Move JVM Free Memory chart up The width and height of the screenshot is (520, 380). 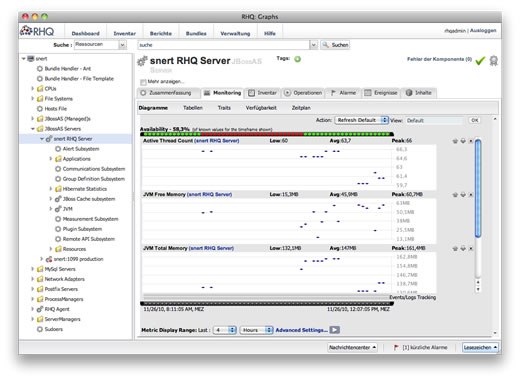pyautogui.click(x=455, y=195)
